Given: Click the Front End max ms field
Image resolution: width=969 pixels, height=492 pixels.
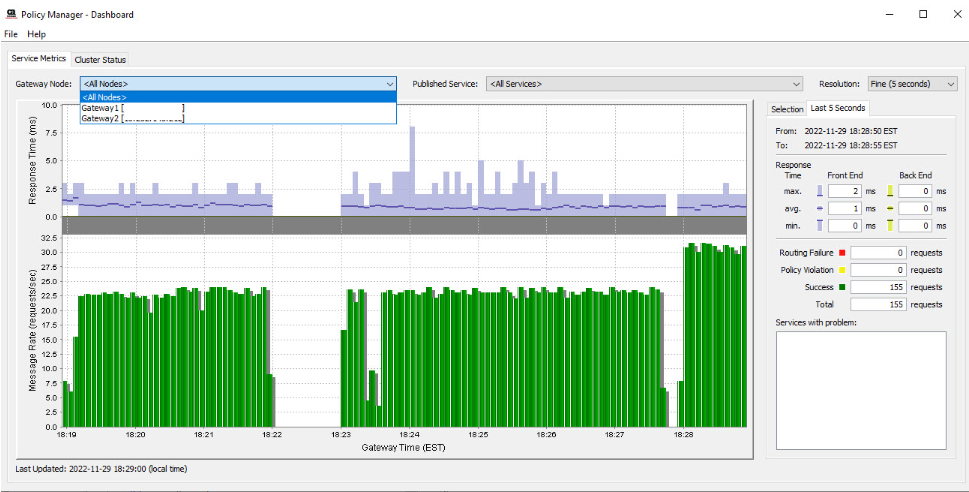Looking at the screenshot, I should click(844, 191).
